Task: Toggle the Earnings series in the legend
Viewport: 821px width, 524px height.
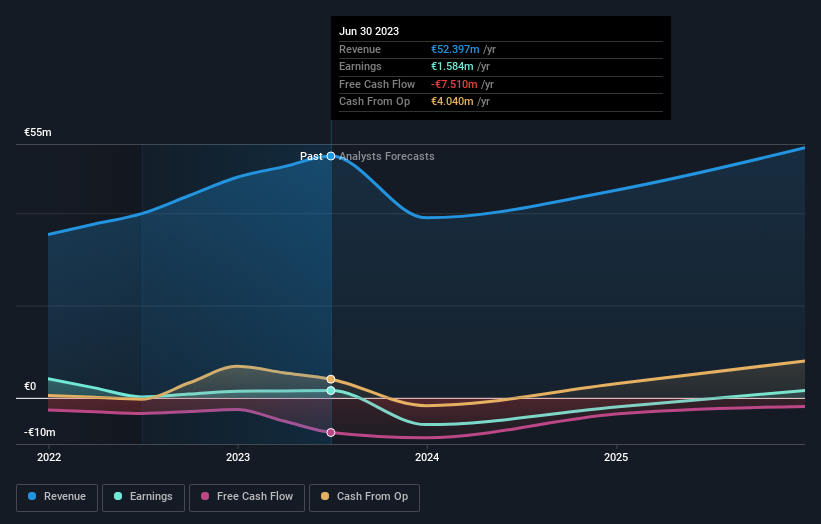Action: [x=143, y=497]
